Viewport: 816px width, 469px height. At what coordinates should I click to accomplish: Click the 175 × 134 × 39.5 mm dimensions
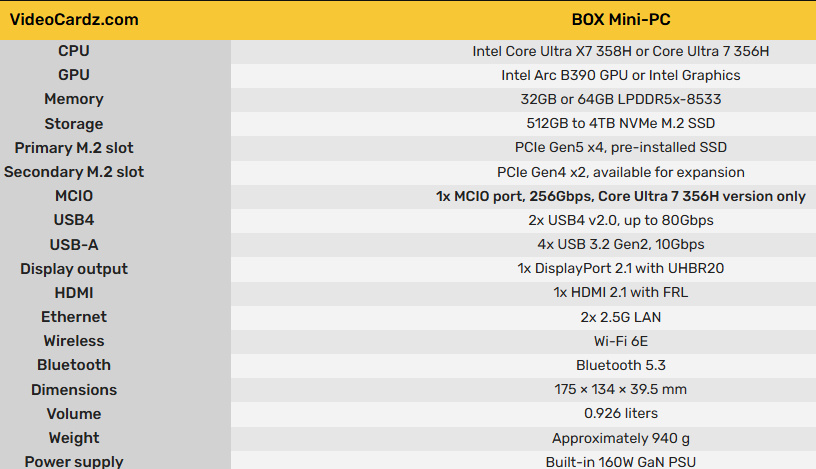[621, 389]
